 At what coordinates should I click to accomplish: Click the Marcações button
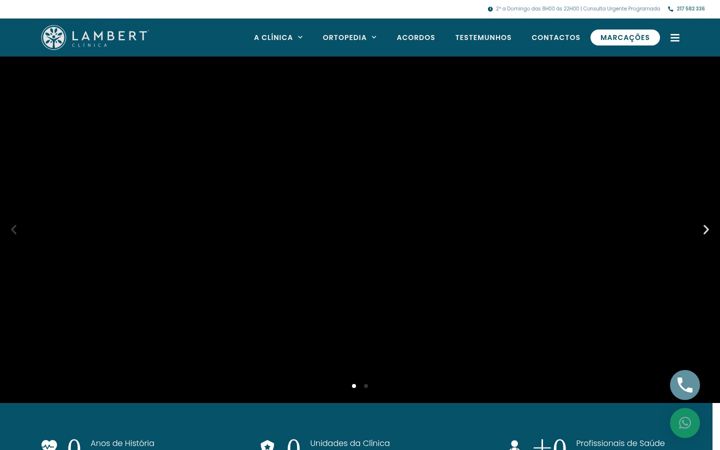tap(625, 38)
